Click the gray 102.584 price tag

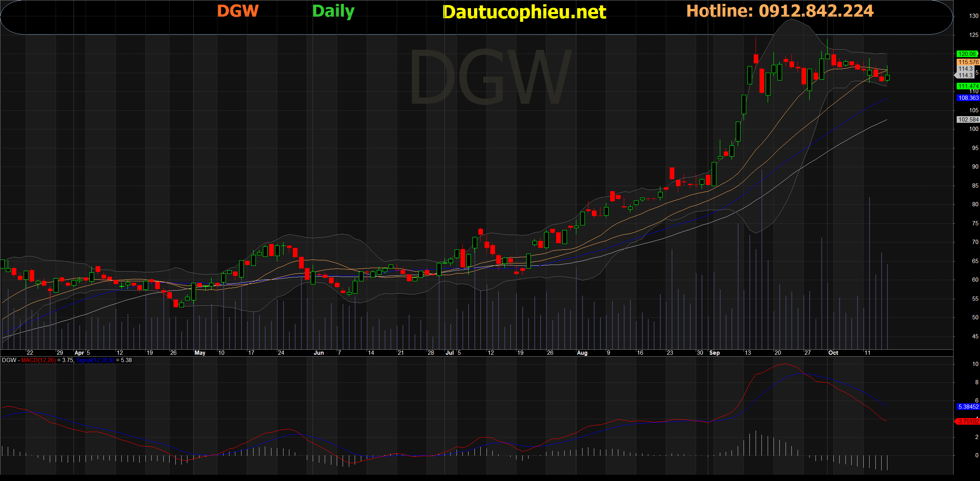pyautogui.click(x=968, y=120)
